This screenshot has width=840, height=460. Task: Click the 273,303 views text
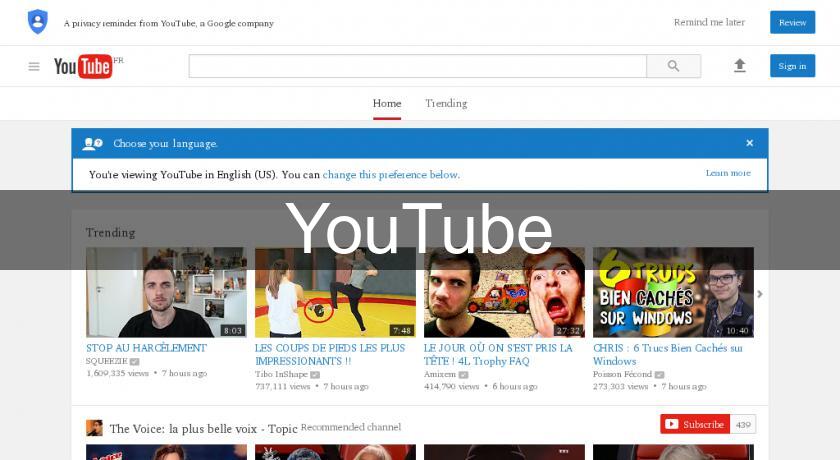tap(620, 386)
